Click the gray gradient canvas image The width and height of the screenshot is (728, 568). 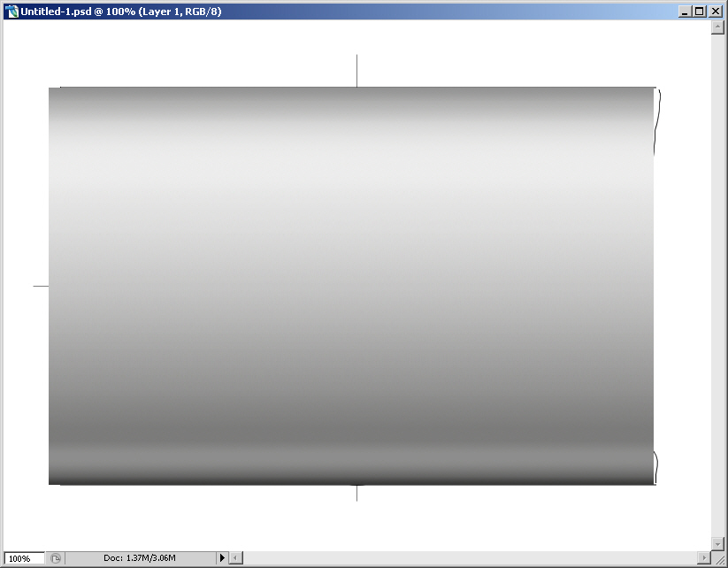pos(351,286)
